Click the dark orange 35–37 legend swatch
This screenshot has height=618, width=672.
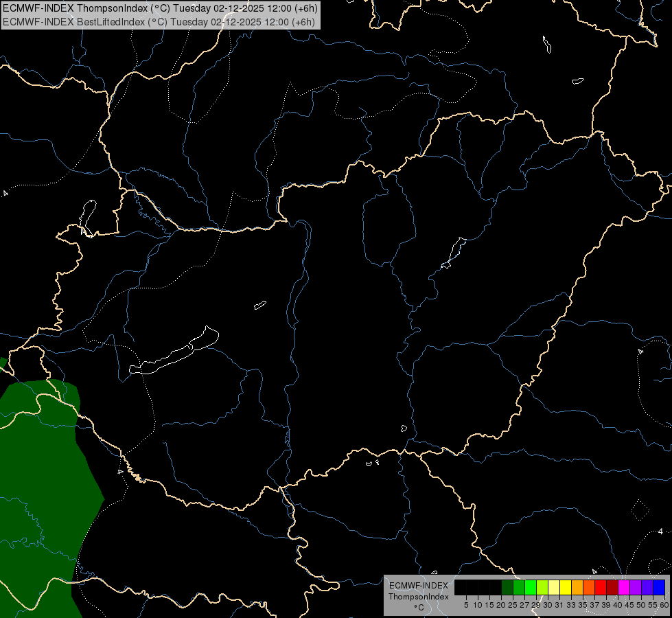pyautogui.click(x=589, y=587)
